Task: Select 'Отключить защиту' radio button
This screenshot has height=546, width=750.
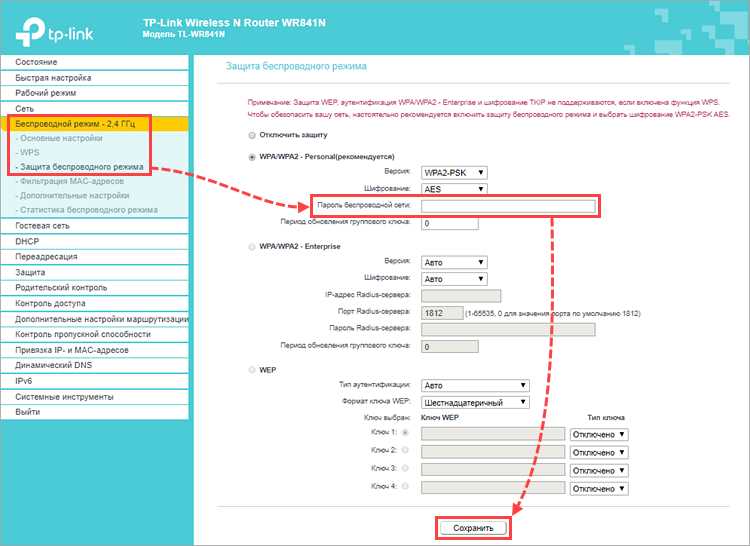Action: 252,135
